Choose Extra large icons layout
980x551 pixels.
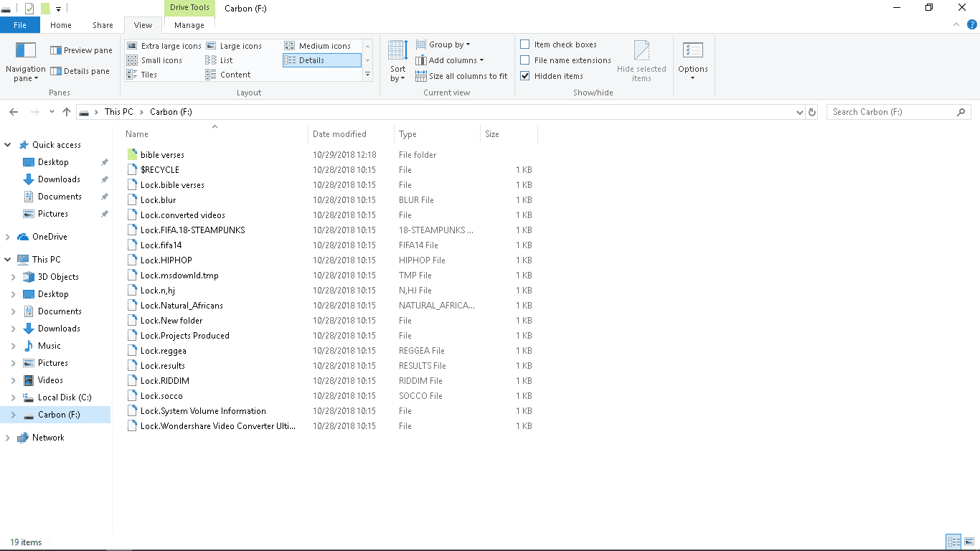164,46
